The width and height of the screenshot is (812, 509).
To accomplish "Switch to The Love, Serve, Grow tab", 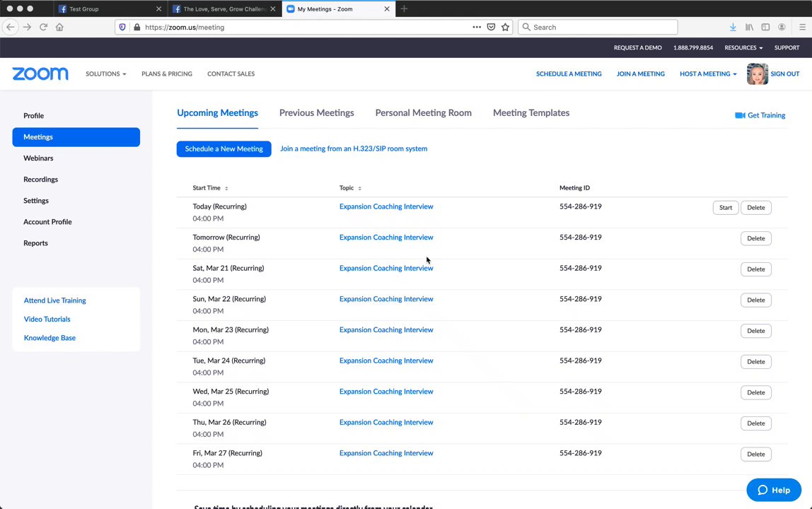I will [225, 8].
